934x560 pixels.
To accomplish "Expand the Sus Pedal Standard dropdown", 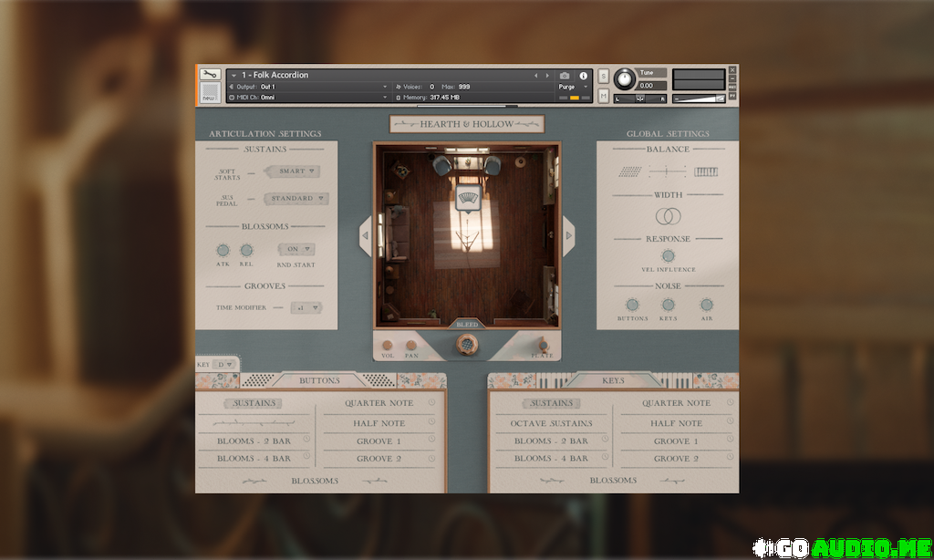I will [x=296, y=198].
